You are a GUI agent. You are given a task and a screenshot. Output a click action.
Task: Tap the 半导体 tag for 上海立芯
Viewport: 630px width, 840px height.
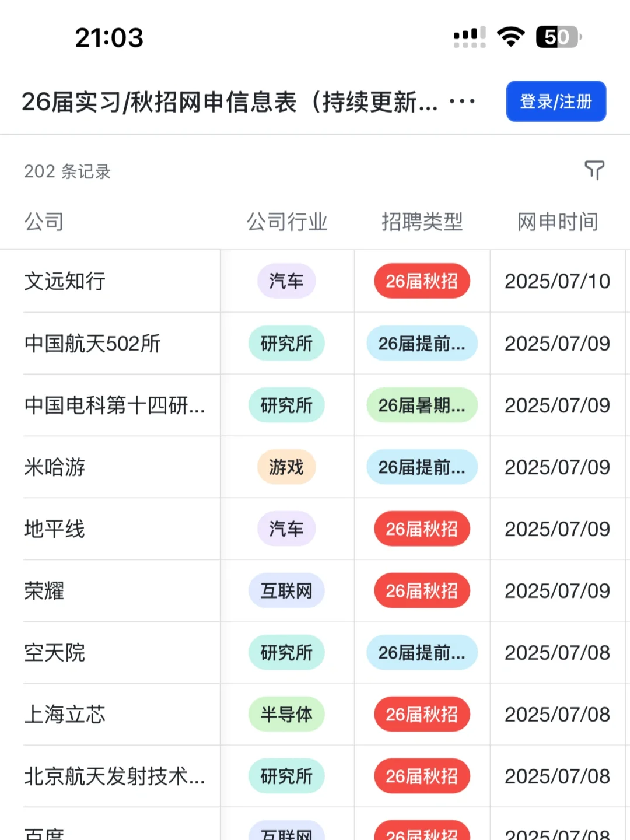[286, 714]
